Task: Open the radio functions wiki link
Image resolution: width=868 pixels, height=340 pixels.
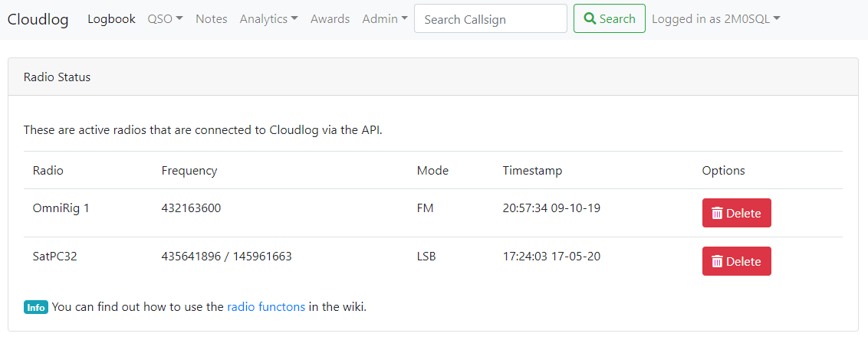Action: click(266, 307)
